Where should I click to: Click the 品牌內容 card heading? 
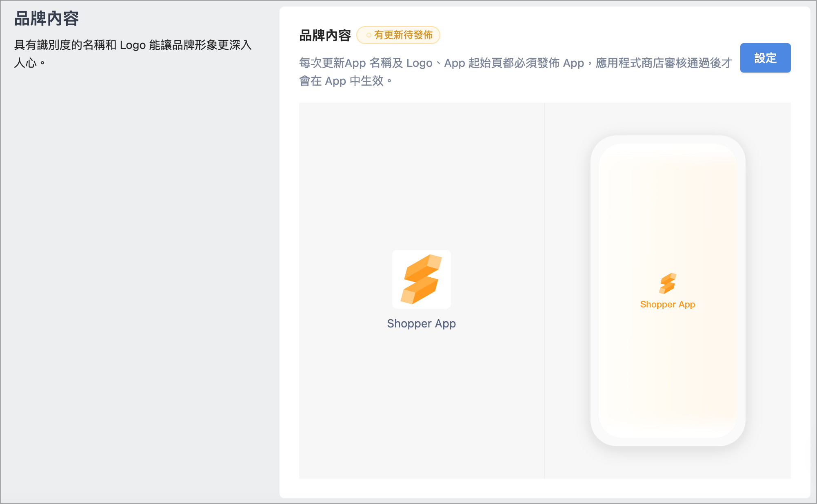(x=325, y=35)
